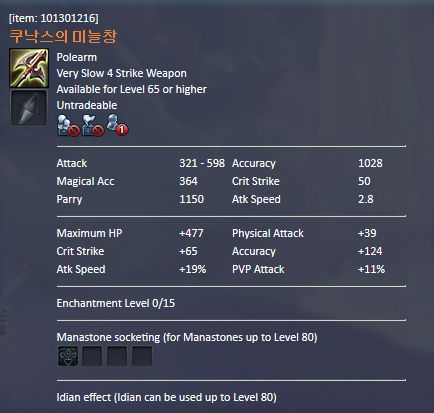Click the character icon with red 1 badge
This screenshot has width=434, height=413.
tap(117, 125)
